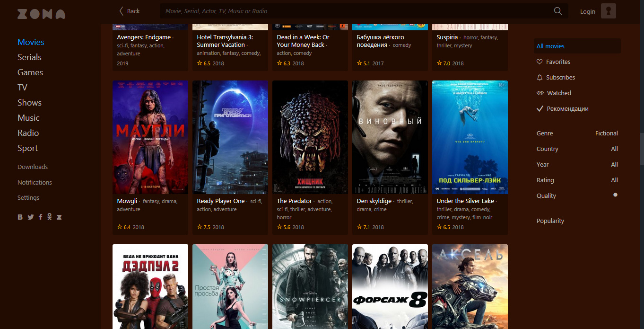Open the Facebook icon

pos(41,217)
